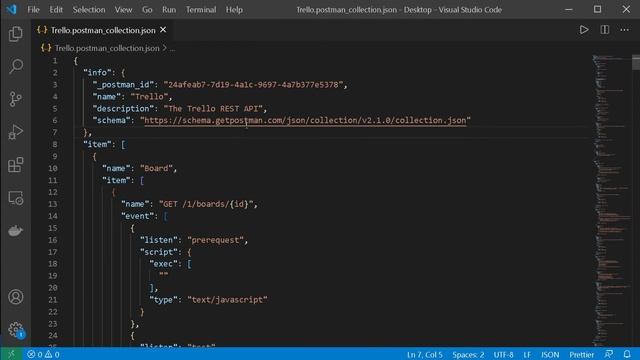Click Ln 7, Col 5 in status bar

tap(424, 354)
